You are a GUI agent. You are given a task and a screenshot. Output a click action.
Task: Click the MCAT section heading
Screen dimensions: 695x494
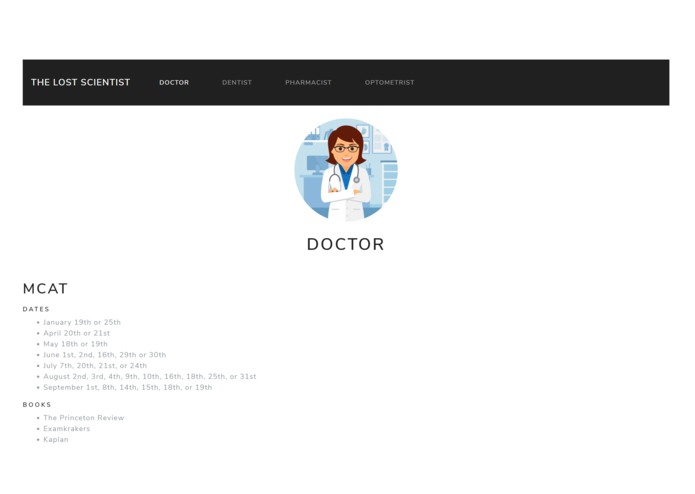tap(45, 289)
